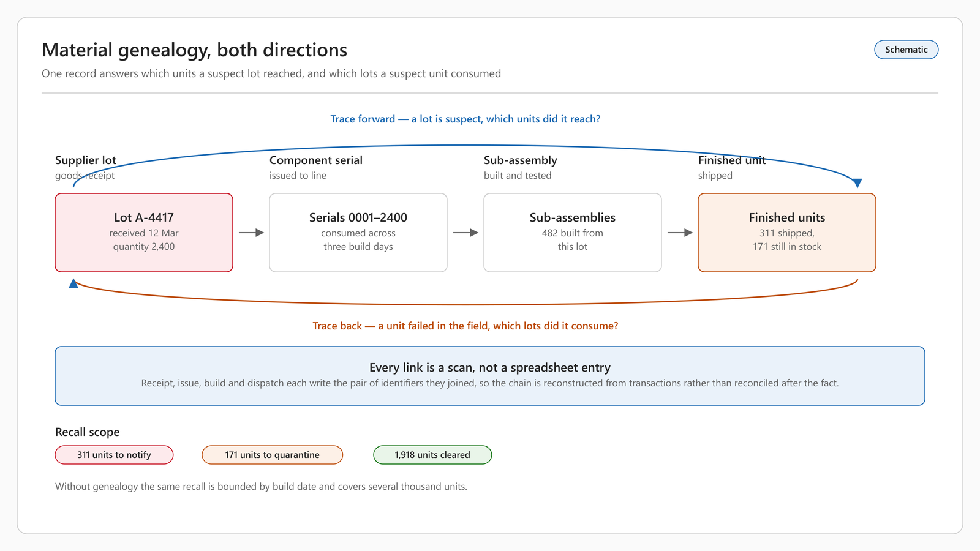Screen dimensions: 980x551
Task: Click the 'Recall scope' heading
Action: pos(88,432)
